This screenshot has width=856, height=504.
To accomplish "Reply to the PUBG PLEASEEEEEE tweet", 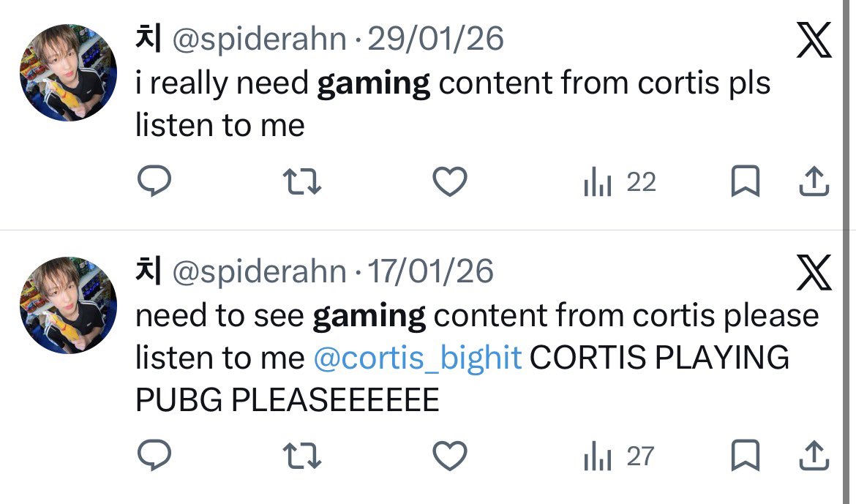I will [154, 455].
